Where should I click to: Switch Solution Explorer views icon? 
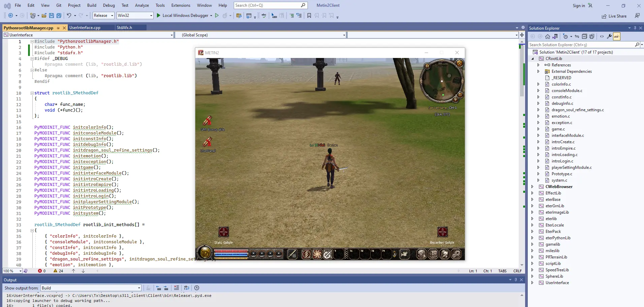pyautogui.click(x=555, y=36)
